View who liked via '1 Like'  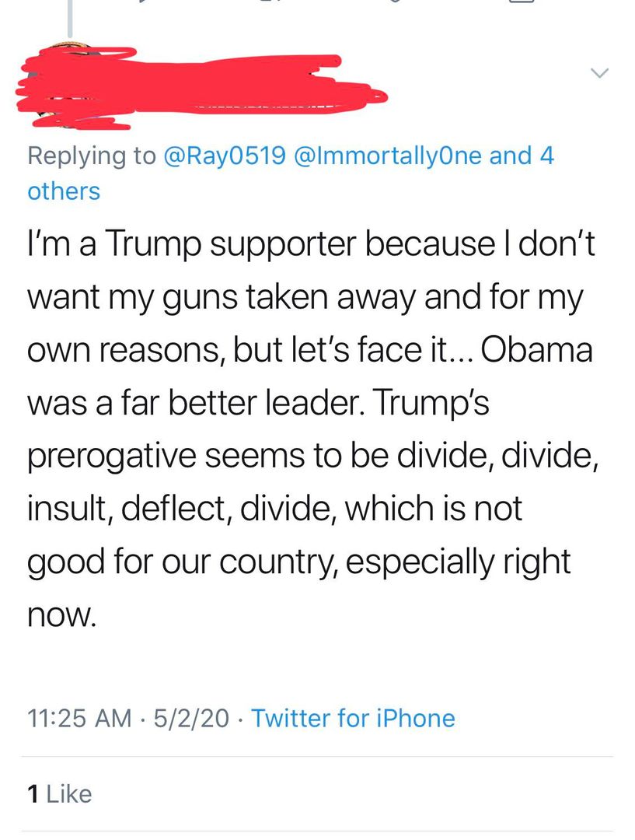point(59,793)
